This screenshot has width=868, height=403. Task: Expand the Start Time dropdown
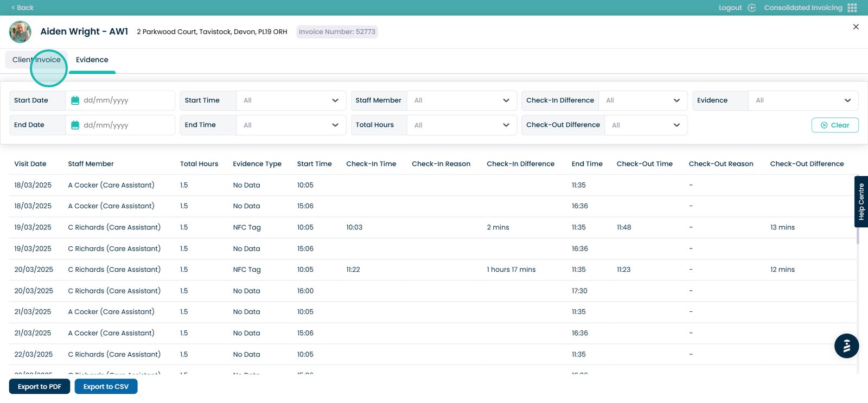291,100
